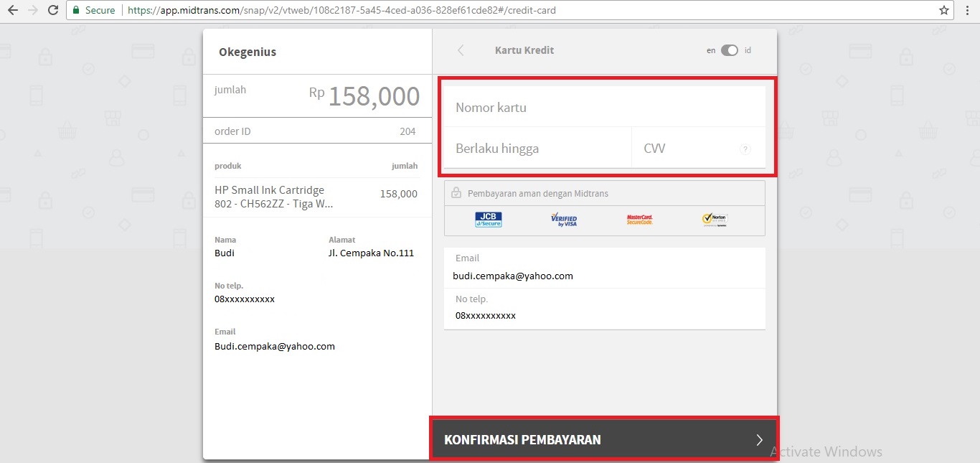Click the CVV help question mark icon
The image size is (980, 463).
pyautogui.click(x=745, y=149)
